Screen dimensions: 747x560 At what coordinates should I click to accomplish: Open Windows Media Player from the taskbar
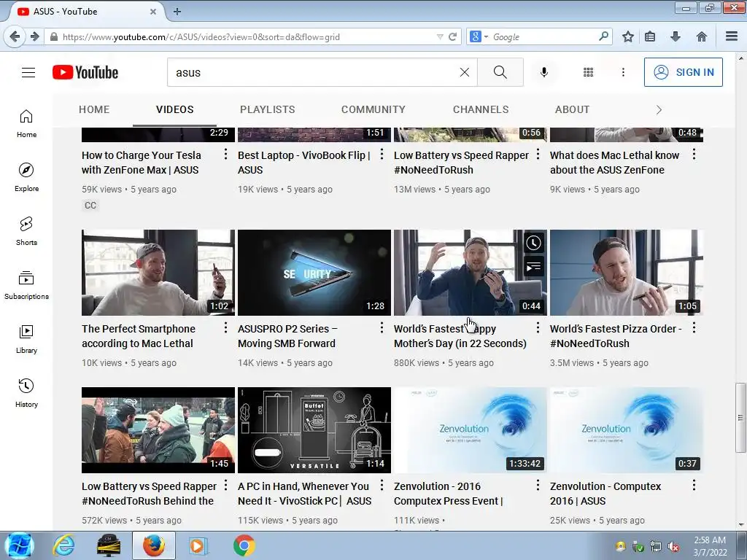pos(198,545)
